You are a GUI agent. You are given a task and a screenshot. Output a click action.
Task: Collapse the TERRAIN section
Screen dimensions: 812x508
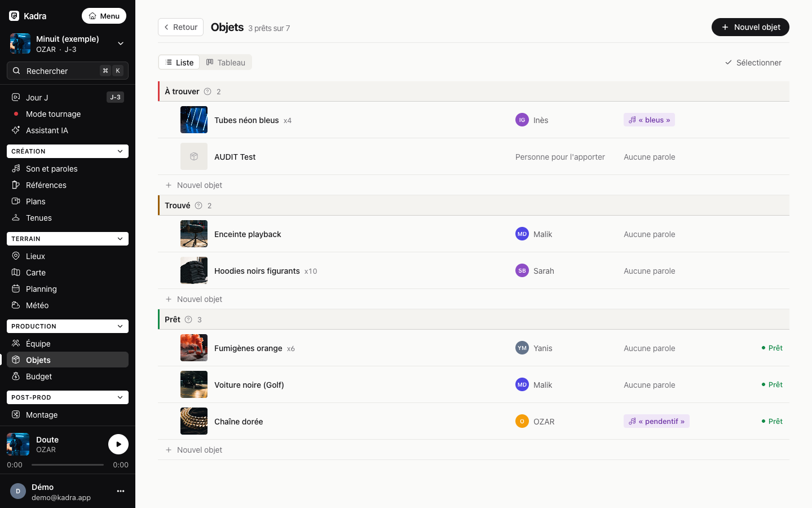(x=68, y=239)
